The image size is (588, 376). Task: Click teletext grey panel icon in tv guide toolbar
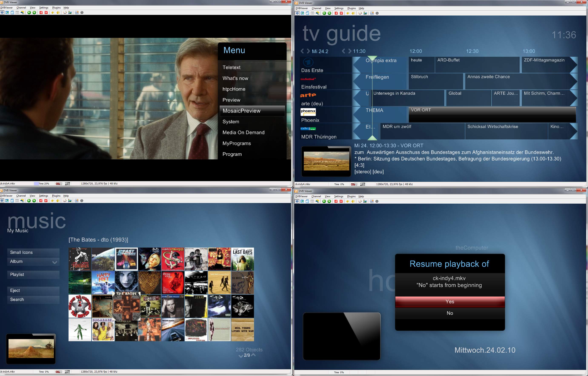coord(312,13)
